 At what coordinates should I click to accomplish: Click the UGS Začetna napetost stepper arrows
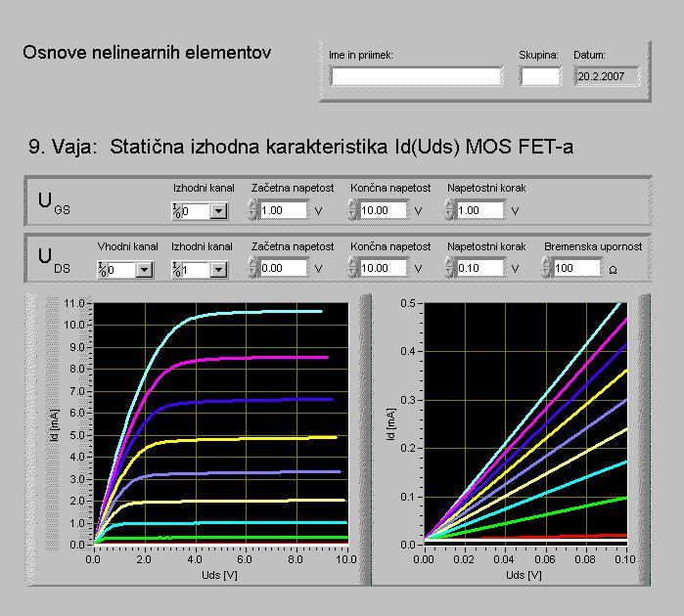252,210
